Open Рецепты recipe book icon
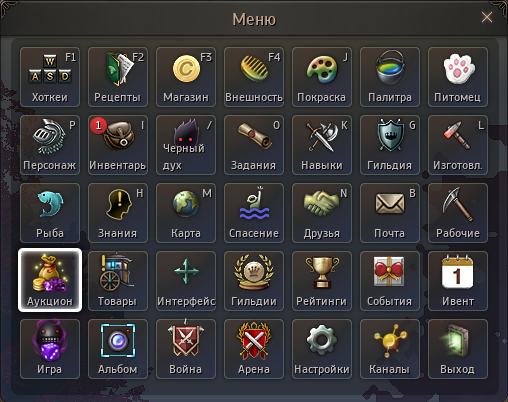This screenshot has width=508, height=402. (x=118, y=77)
